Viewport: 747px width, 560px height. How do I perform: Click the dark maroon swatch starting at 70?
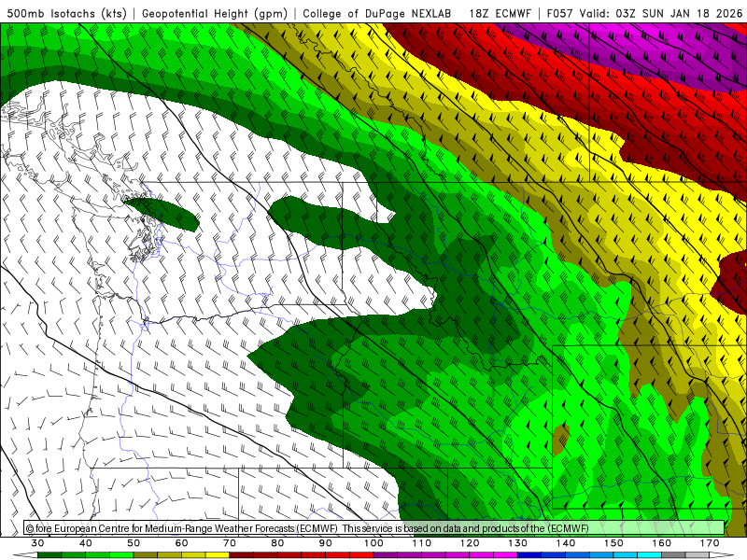point(242,555)
